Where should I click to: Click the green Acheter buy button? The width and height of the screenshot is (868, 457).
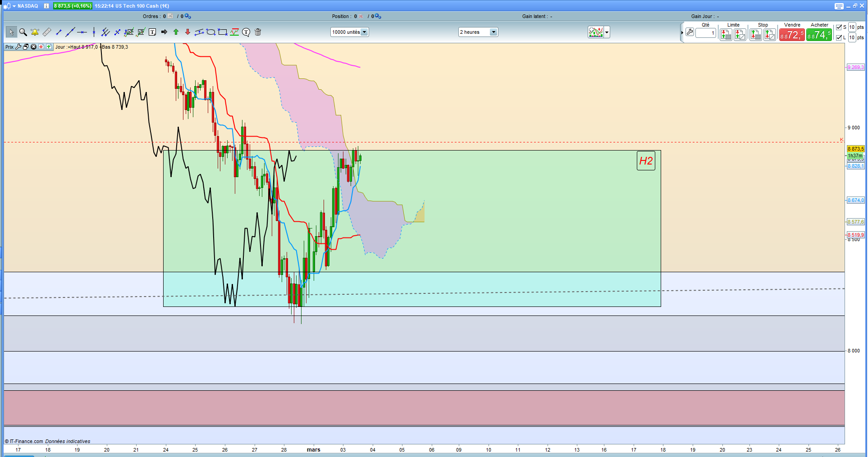click(x=819, y=35)
